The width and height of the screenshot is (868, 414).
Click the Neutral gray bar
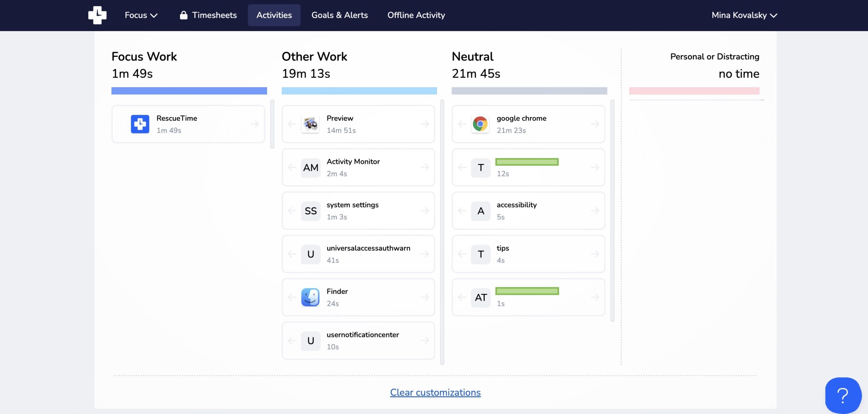529,91
